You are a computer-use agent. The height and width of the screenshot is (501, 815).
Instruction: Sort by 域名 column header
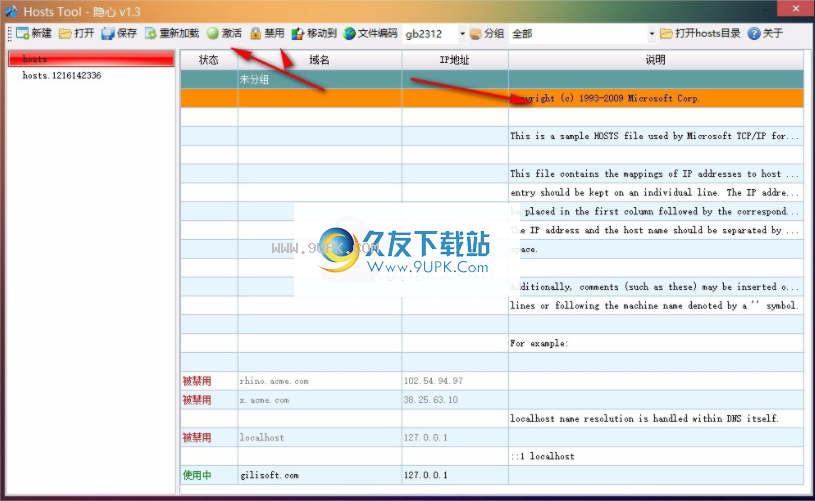point(320,60)
